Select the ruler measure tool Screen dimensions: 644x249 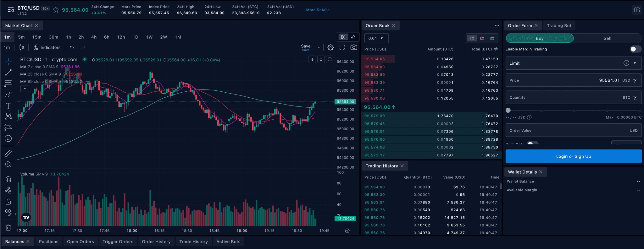8,153
